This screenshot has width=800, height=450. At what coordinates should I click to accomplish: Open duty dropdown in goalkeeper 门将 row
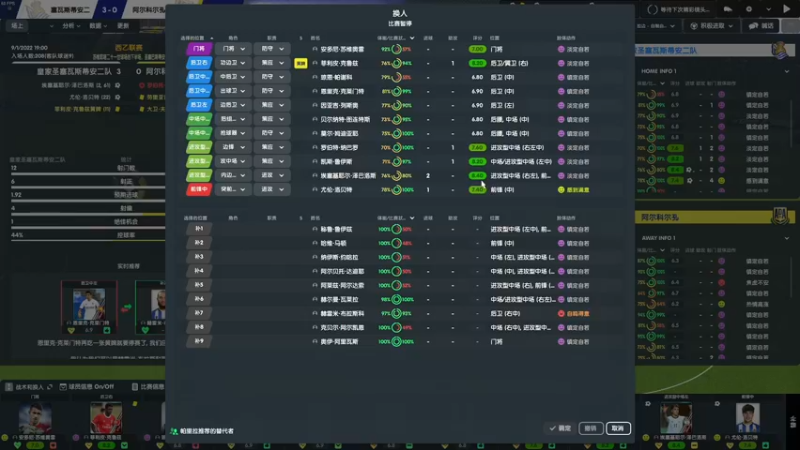click(x=271, y=49)
